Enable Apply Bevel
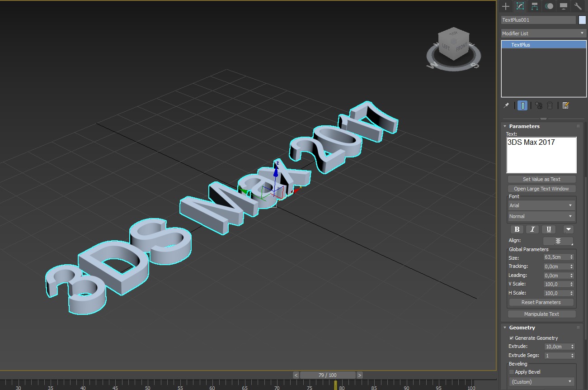This screenshot has width=588, height=390. (512, 371)
